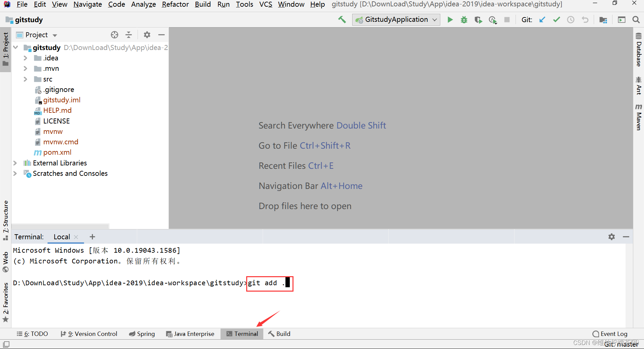The image size is (644, 349).
Task: Commit changes with the green checkmark
Action: (556, 20)
